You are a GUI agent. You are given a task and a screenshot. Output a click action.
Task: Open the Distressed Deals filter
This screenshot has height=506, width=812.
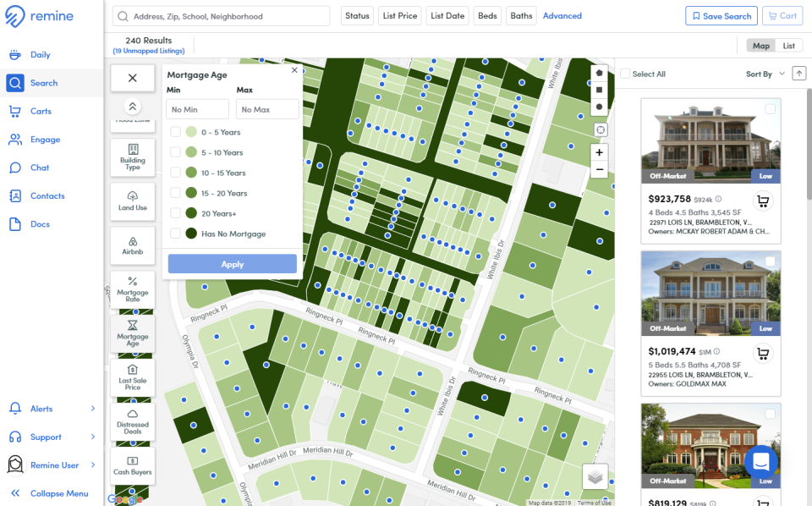(132, 421)
